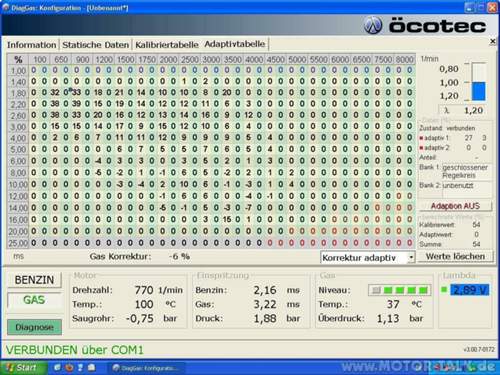Click the red adaptiv 1 indicator
This screenshot has width=500, height=375.
click(421, 138)
